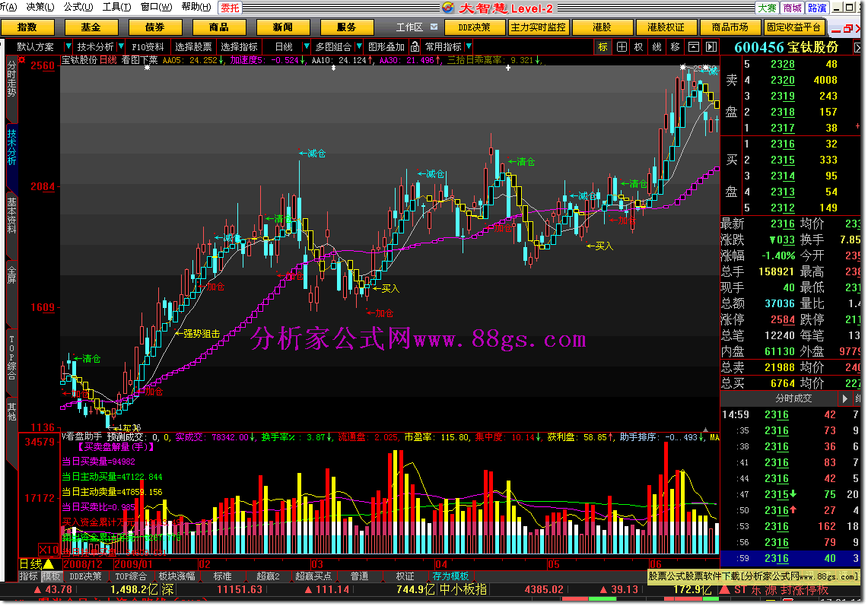Open the 多图组合 dropdown arrow
The image size is (868, 606).
(x=359, y=47)
